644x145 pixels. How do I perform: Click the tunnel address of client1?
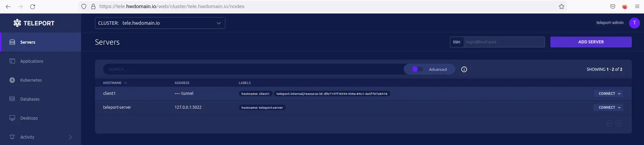[184, 94]
